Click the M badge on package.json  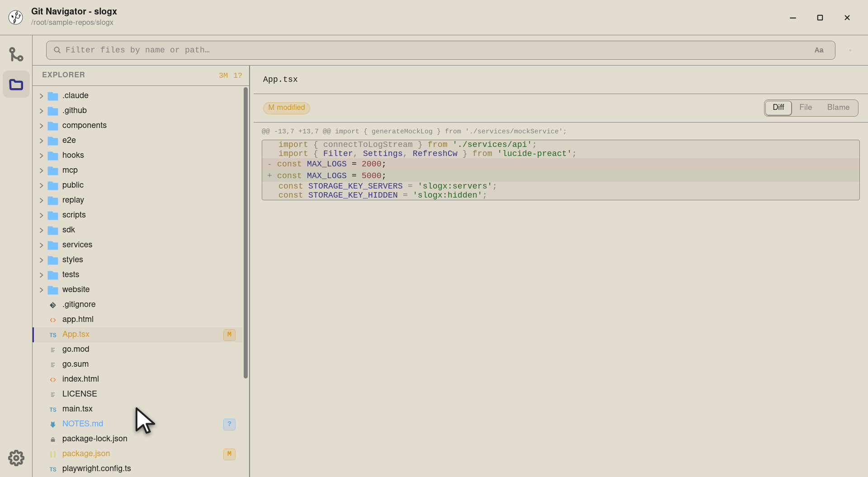[229, 454]
